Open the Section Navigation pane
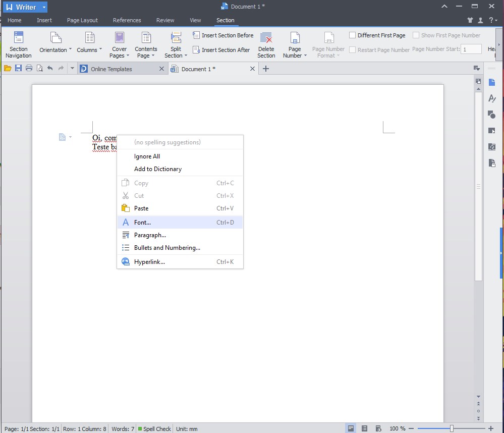The height and width of the screenshot is (433, 504). pos(18,43)
